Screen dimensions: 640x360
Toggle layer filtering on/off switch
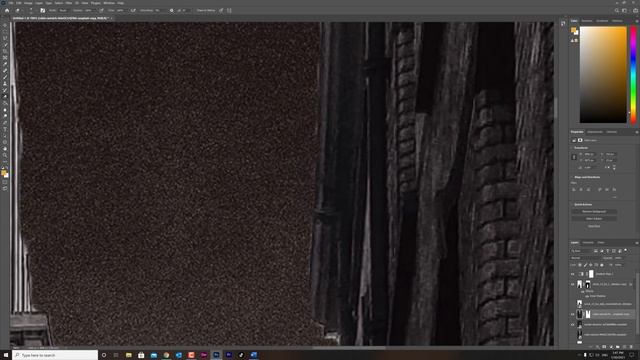click(x=625, y=251)
